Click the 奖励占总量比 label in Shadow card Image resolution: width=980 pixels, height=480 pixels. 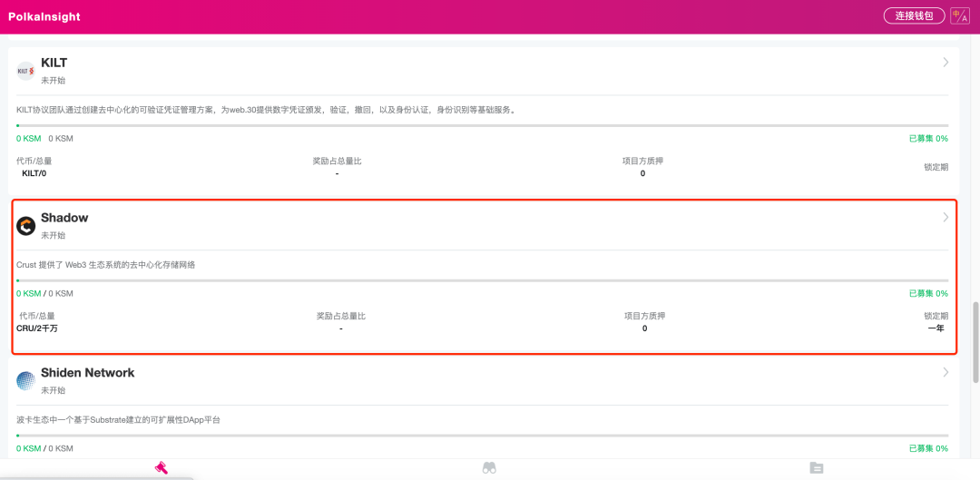[340, 316]
